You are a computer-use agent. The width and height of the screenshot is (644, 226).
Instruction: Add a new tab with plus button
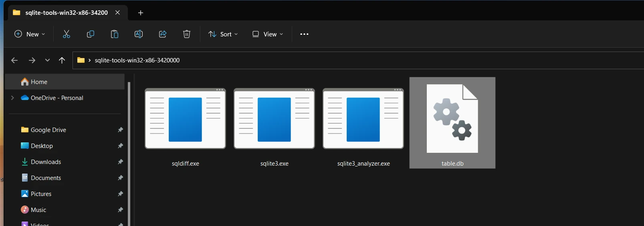[141, 13]
